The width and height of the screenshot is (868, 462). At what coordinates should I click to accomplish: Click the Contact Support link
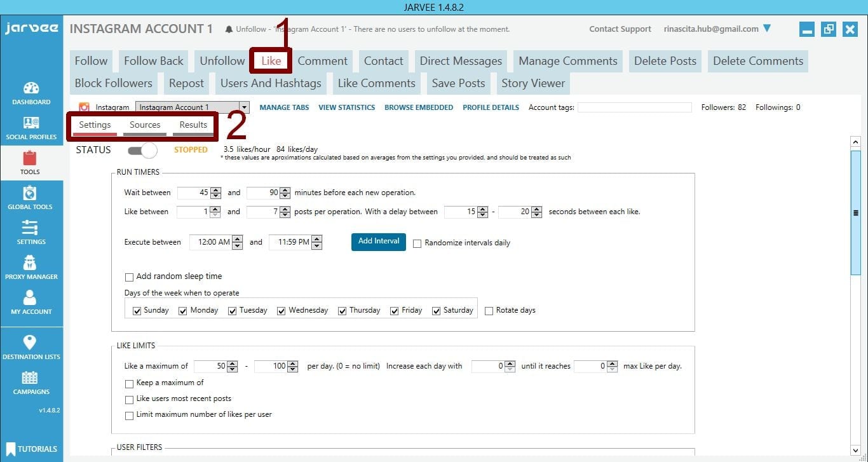[x=620, y=29]
